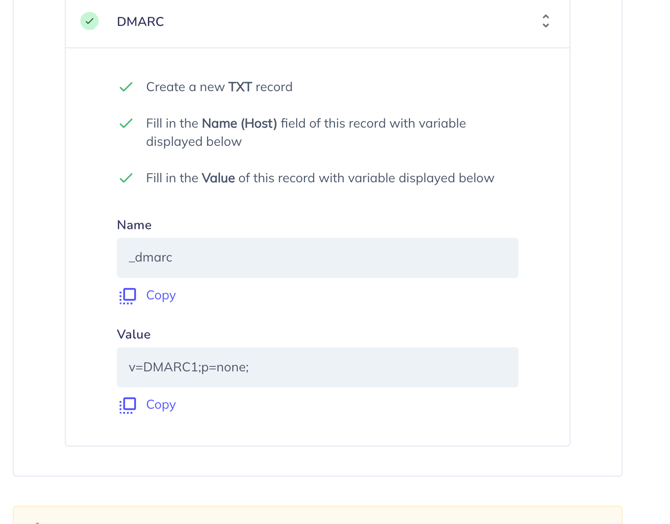
Task: Click the Copy link under the Name field
Action: tap(161, 295)
